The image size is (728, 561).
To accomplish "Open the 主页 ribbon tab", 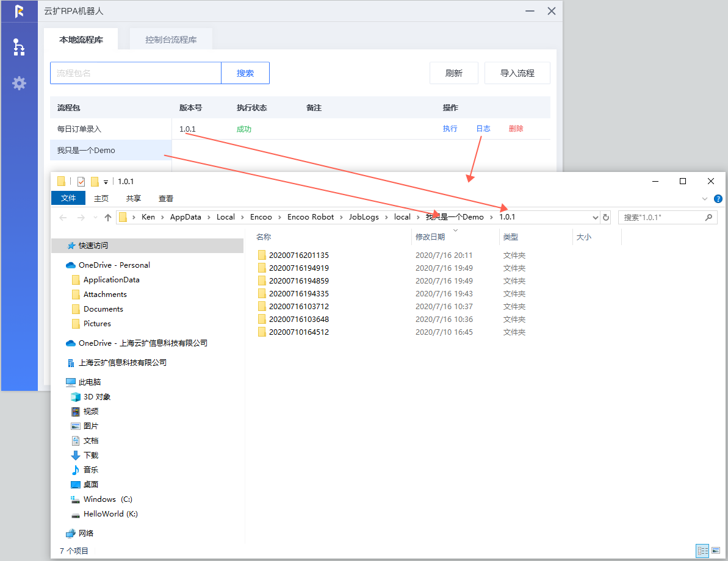I will 101,199.
